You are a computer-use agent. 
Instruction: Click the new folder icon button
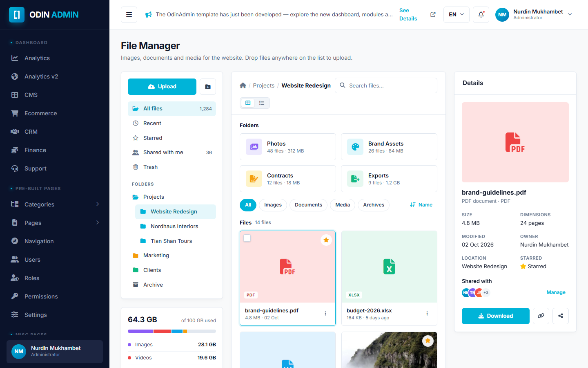click(x=208, y=87)
